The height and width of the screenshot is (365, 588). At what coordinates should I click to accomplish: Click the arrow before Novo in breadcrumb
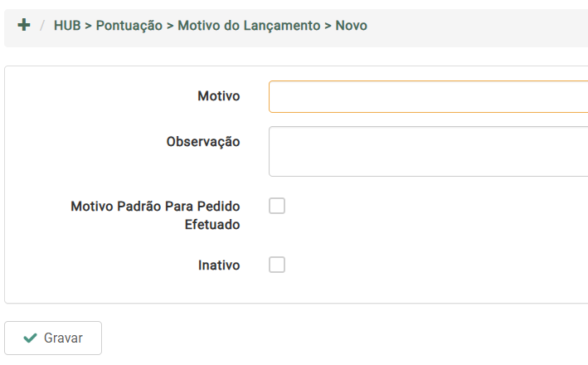pos(328,26)
